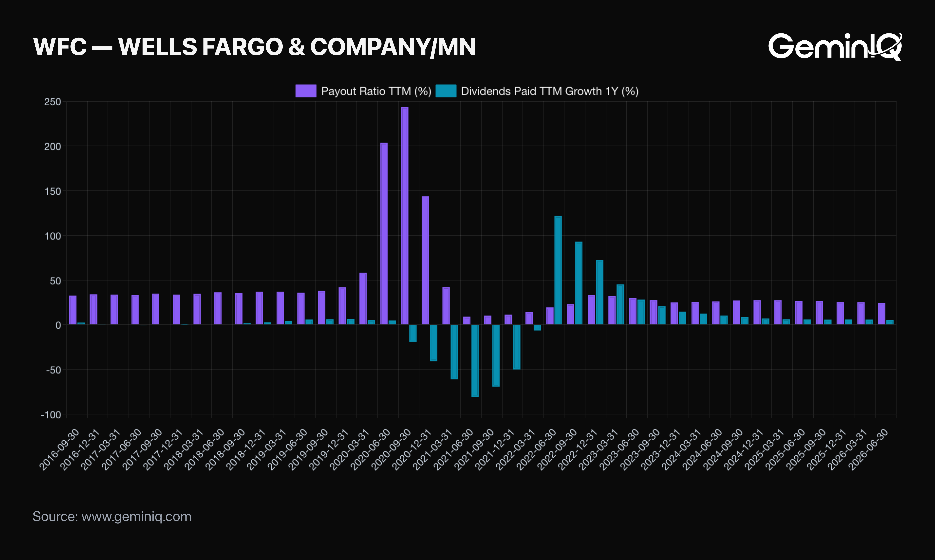935x560 pixels.
Task: Click the 2024-03-31 x-axis date label
Action: point(681,450)
